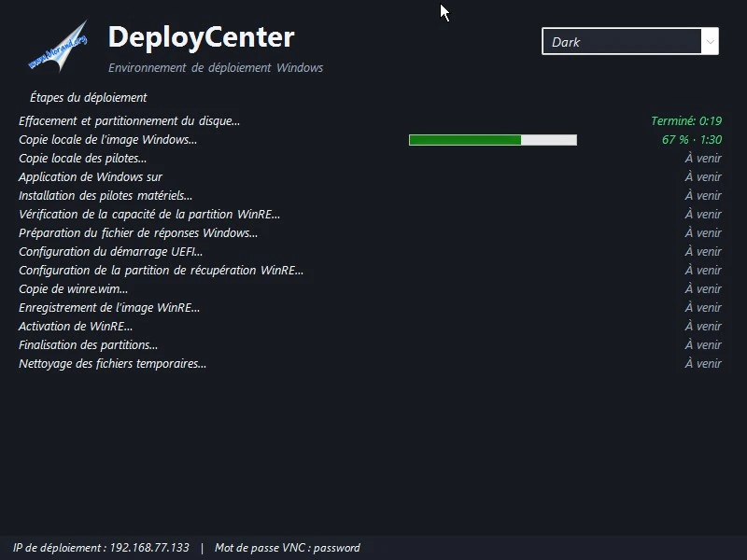Select step Configuration du démarrage UEFI

(110, 251)
